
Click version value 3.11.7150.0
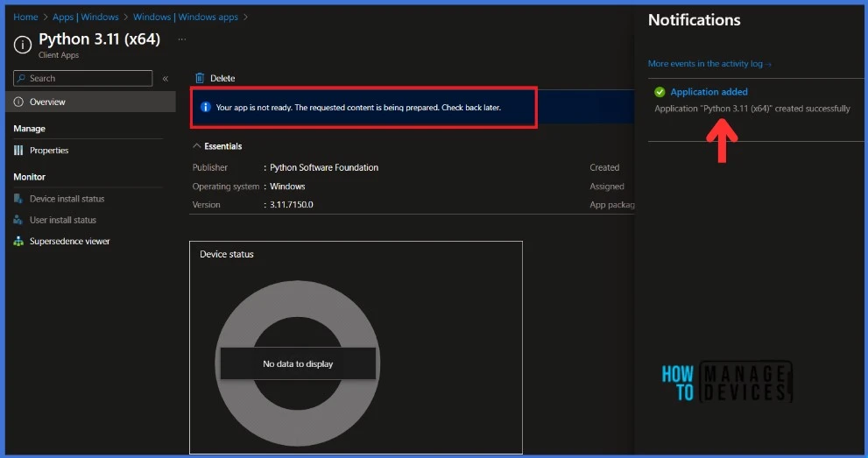tap(291, 205)
